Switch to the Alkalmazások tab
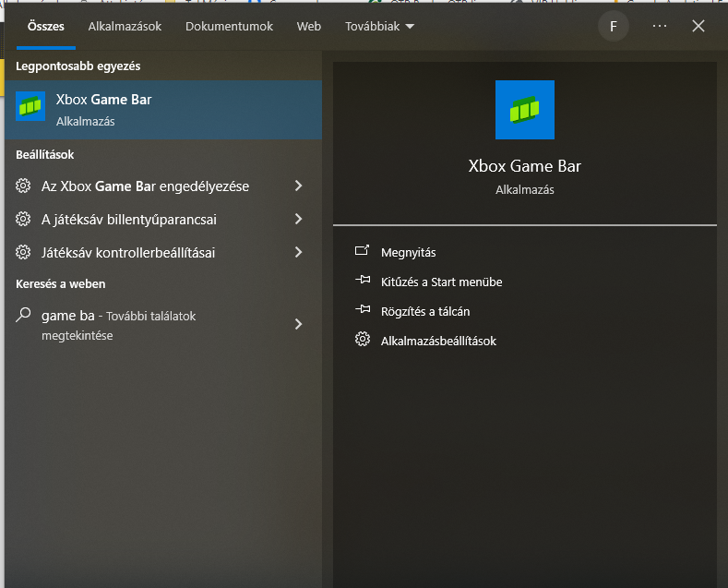728x588 pixels. tap(125, 27)
